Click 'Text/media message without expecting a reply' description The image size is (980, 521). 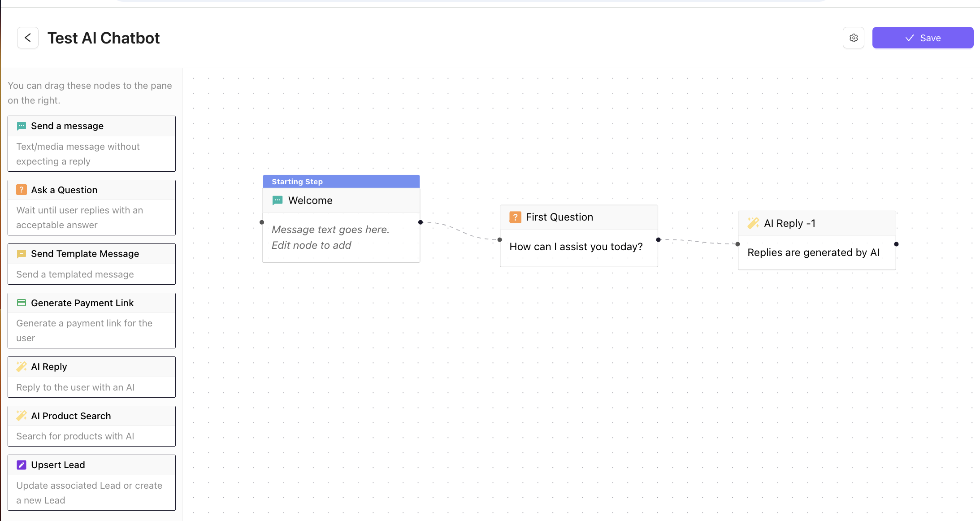(x=78, y=154)
